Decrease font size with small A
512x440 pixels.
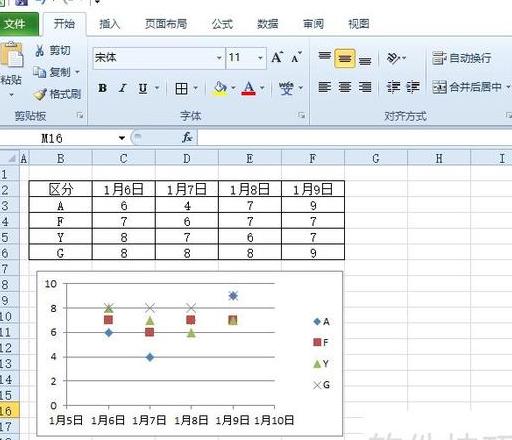296,58
